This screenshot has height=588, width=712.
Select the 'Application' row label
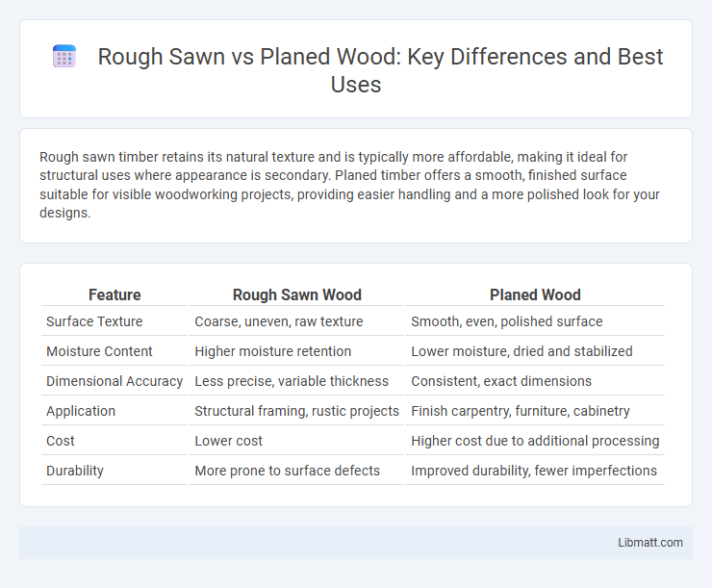(81, 411)
